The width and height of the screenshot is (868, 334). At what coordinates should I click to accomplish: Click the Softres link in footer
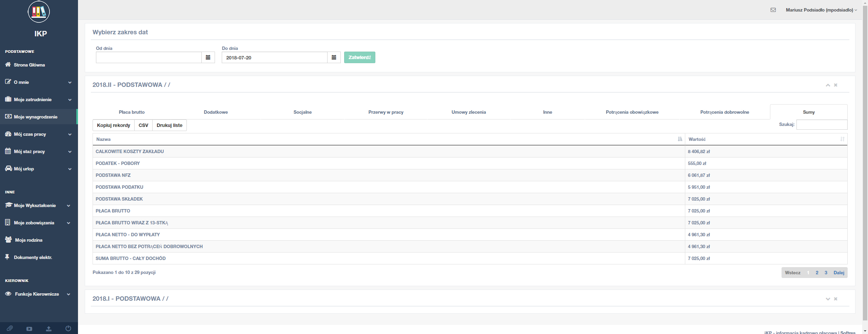(x=848, y=332)
